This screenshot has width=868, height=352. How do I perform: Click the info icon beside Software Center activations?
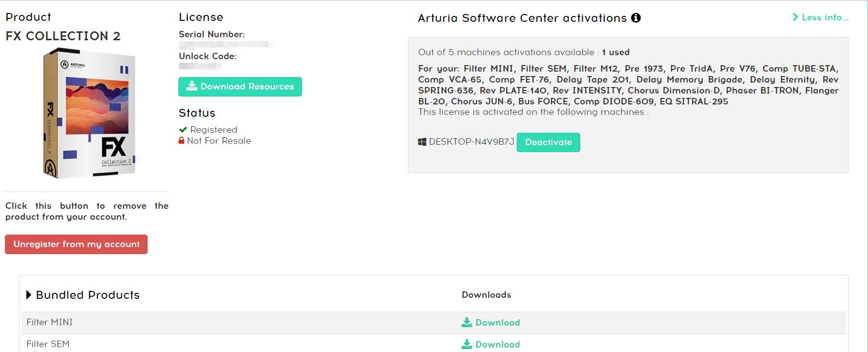(x=635, y=18)
